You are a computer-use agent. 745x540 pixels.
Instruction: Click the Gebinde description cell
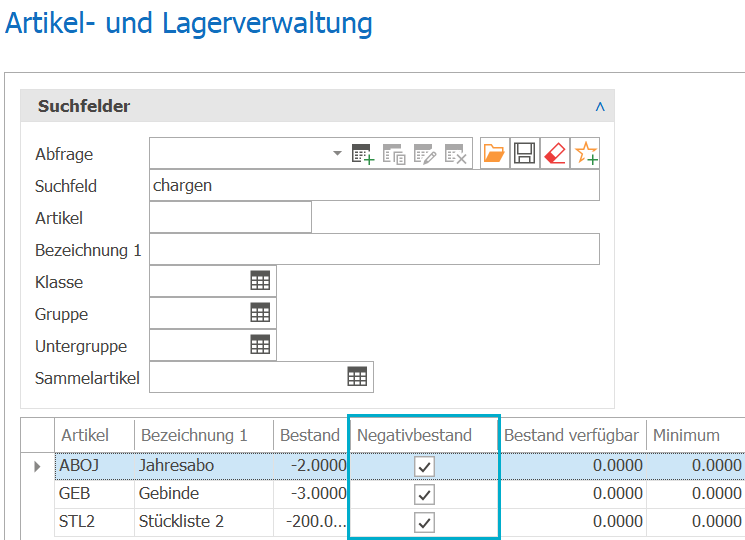pos(204,494)
